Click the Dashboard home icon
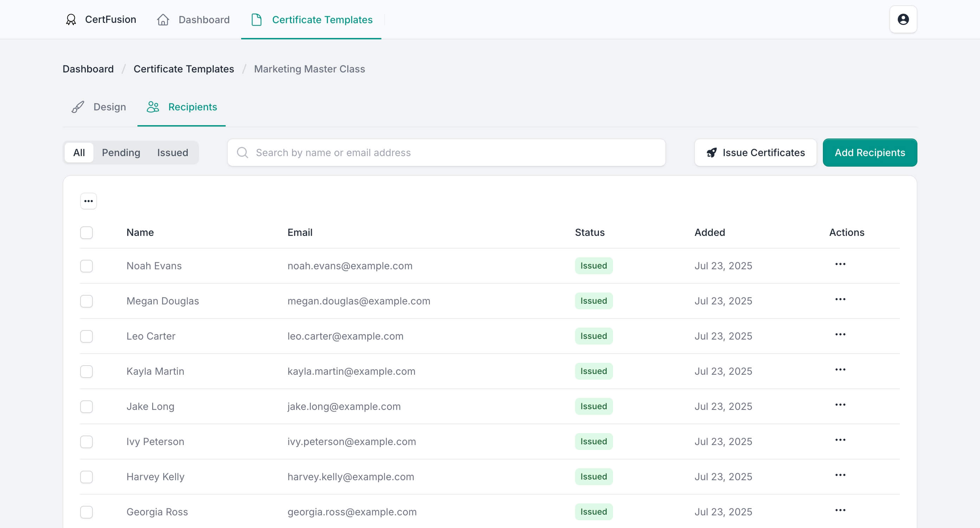980x528 pixels. tap(163, 20)
